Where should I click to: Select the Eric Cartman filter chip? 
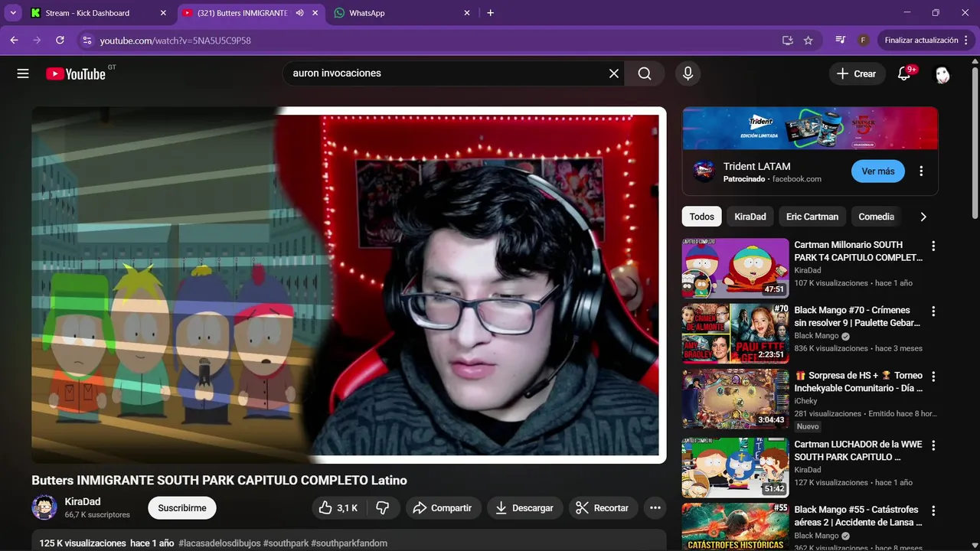812,217
